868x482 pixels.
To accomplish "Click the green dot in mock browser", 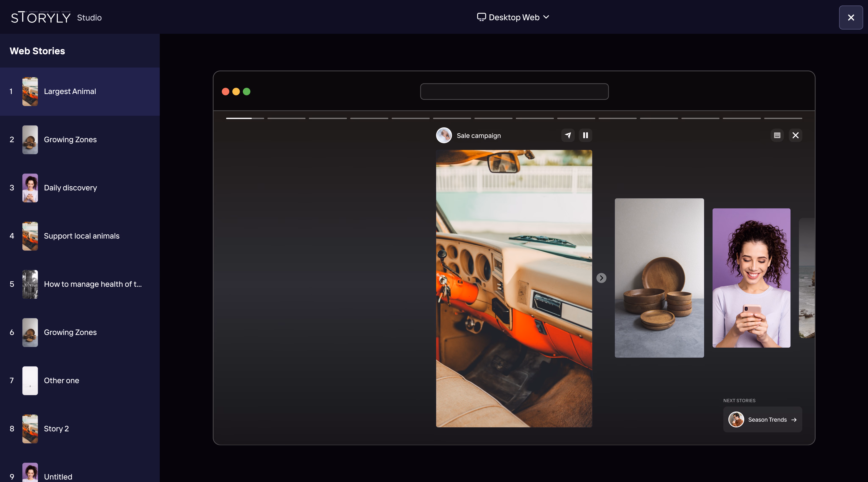I will pyautogui.click(x=247, y=92).
